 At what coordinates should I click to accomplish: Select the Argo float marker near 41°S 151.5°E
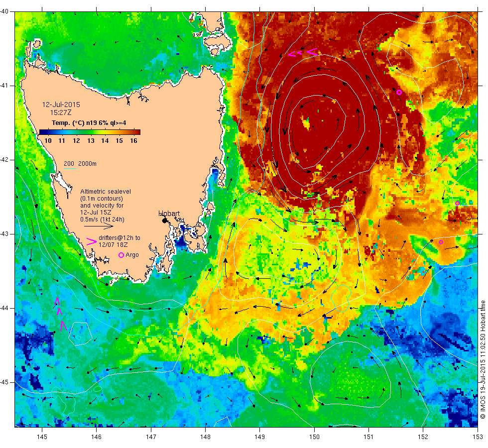399,93
